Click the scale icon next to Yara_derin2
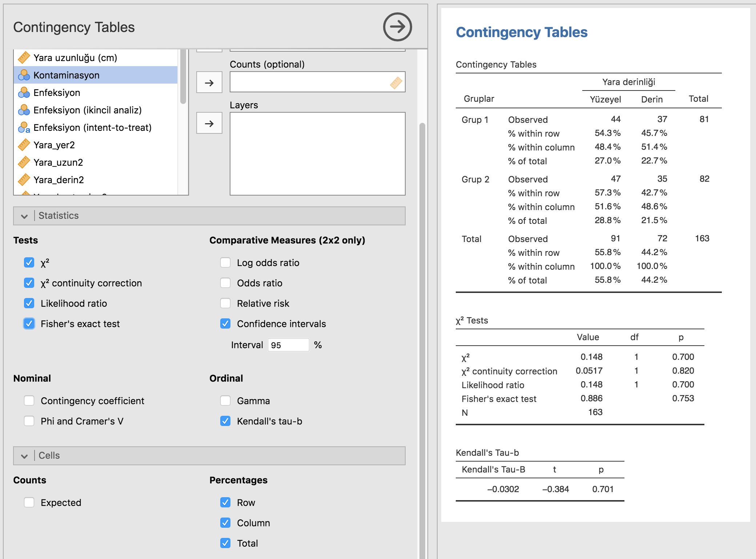Image resolution: width=756 pixels, height=559 pixels. pos(24,180)
